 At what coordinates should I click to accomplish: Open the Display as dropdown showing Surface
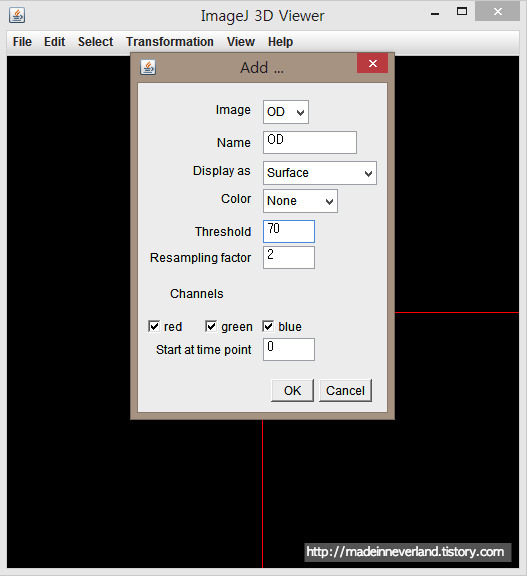[x=320, y=173]
